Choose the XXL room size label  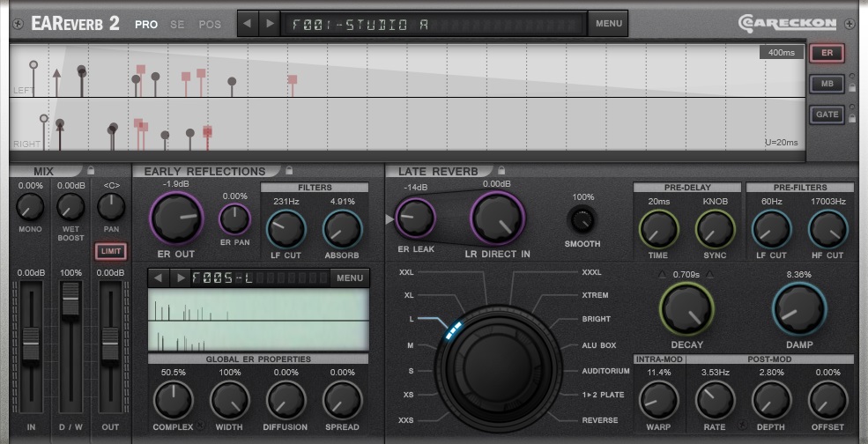tap(406, 273)
